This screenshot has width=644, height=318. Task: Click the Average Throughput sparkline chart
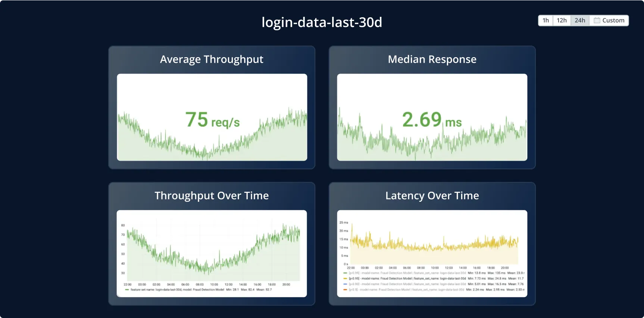(x=212, y=117)
